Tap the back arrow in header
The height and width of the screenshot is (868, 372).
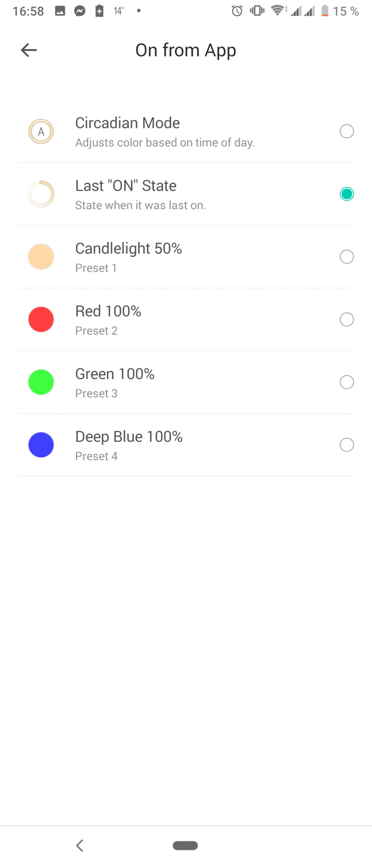click(x=29, y=50)
